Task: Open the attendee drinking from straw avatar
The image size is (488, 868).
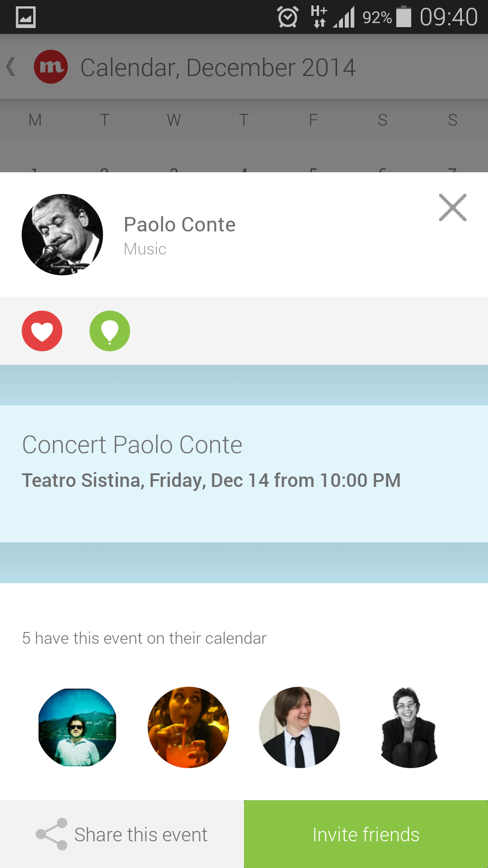Action: 188,727
